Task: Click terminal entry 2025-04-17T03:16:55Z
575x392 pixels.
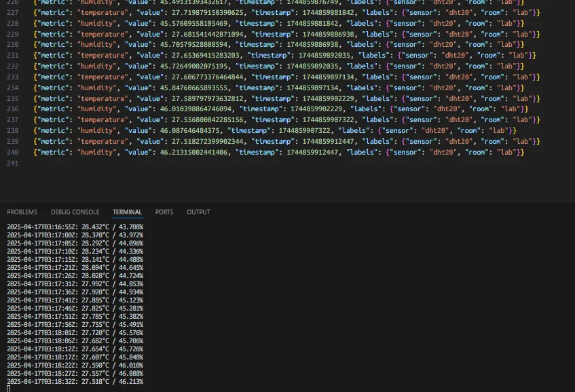Action: pyautogui.click(x=42, y=226)
